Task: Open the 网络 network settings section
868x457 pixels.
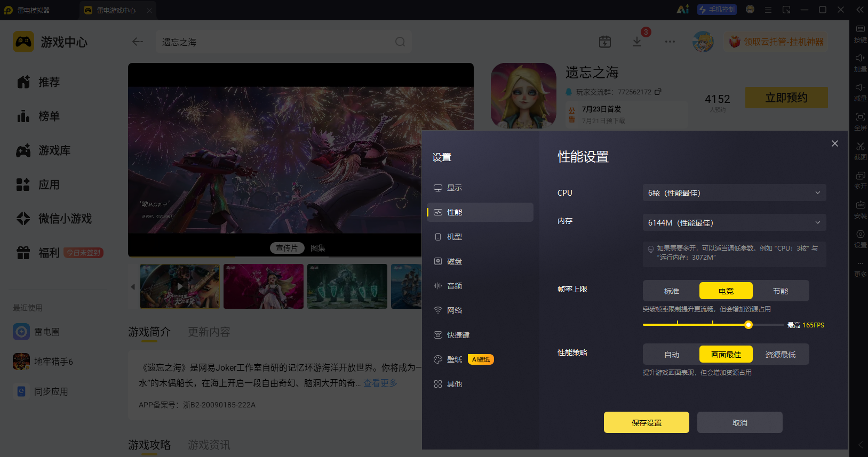Action: point(480,310)
